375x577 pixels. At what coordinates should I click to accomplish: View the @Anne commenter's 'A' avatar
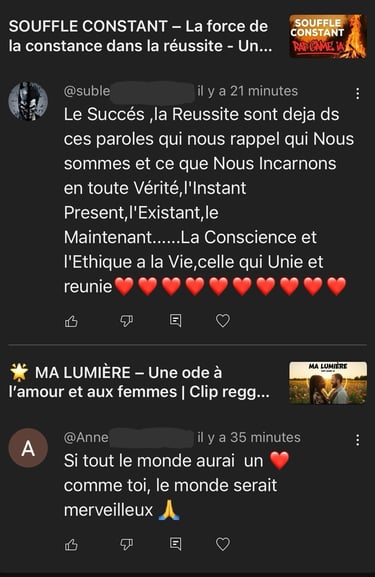coord(28,448)
